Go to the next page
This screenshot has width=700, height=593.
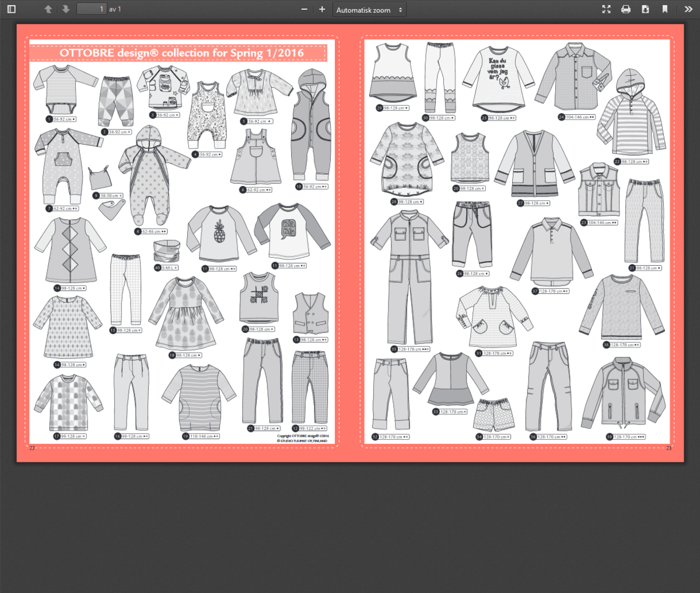[x=66, y=9]
